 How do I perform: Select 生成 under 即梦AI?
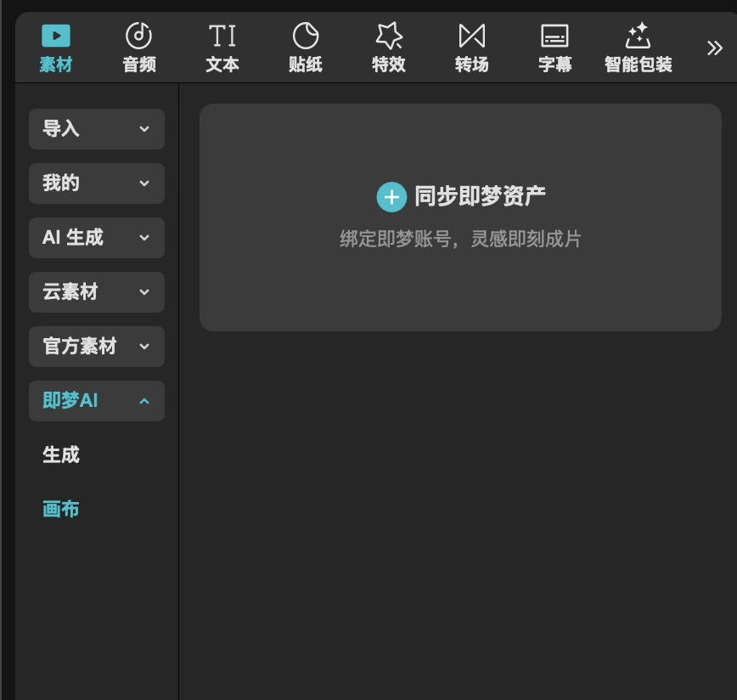tap(61, 455)
